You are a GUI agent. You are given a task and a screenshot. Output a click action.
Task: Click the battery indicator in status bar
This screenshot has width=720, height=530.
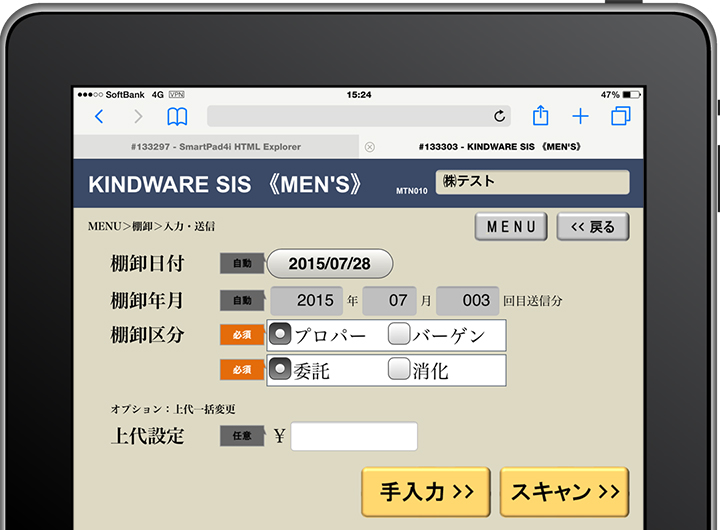click(x=632, y=95)
